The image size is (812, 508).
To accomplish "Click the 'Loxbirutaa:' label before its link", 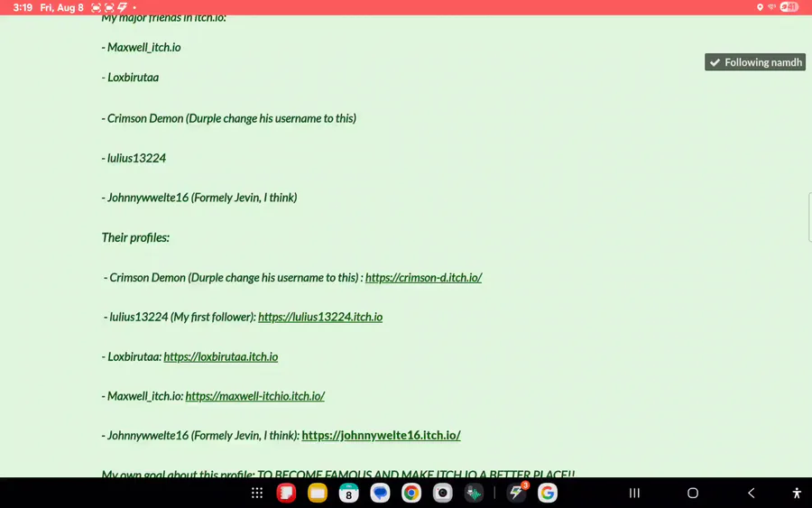I will 134,356.
